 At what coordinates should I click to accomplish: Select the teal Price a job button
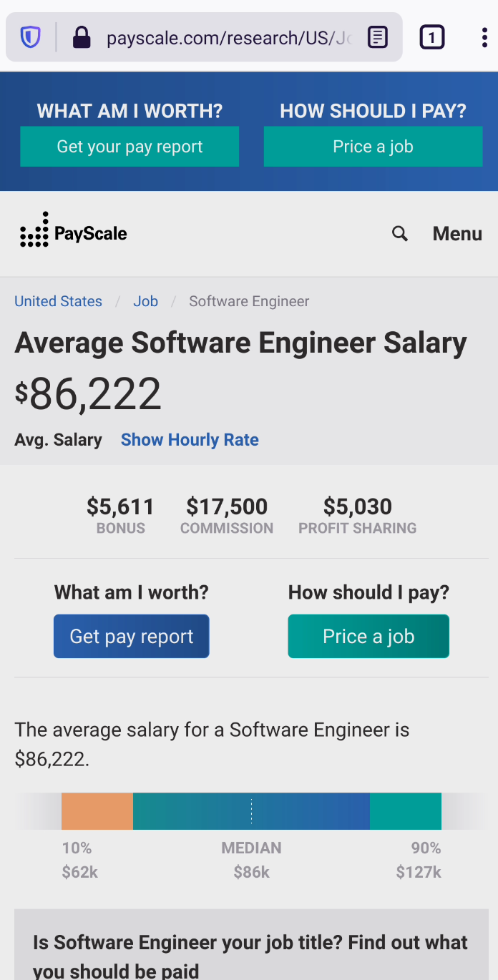tap(368, 636)
